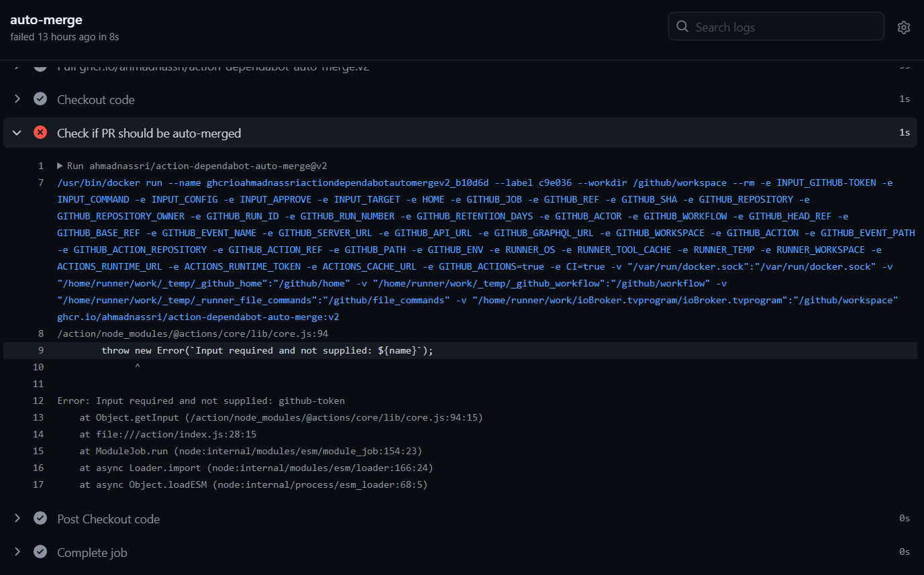Image resolution: width=924 pixels, height=575 pixels.
Task: Click the search magnifier icon
Action: (x=682, y=27)
